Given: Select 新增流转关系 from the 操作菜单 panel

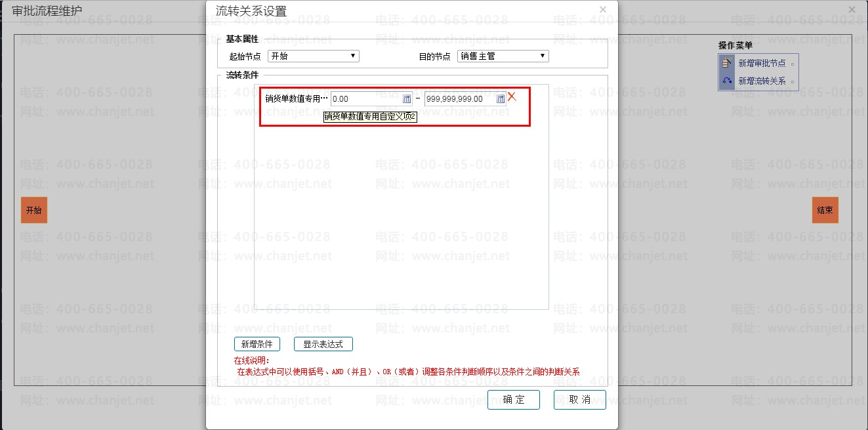Looking at the screenshot, I should point(761,79).
